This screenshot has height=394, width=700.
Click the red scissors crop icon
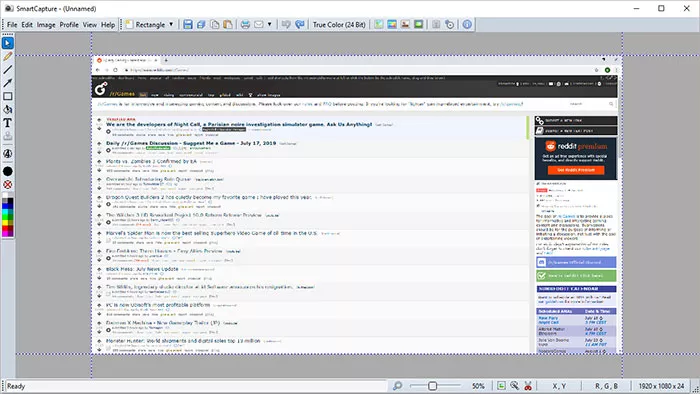tap(528, 386)
